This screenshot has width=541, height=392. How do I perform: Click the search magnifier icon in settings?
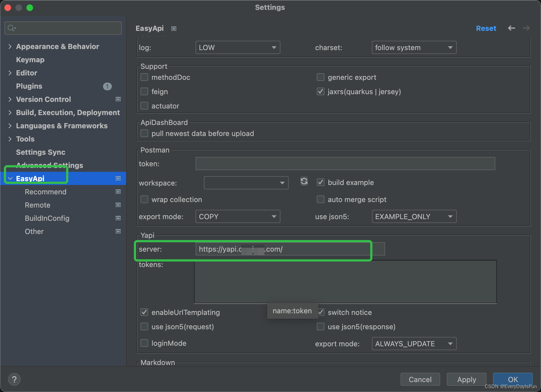[x=12, y=28]
